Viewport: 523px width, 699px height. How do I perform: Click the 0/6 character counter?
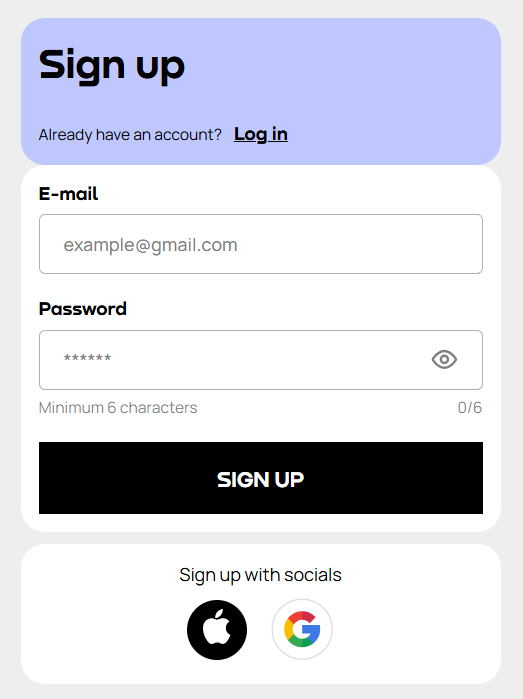pyautogui.click(x=469, y=407)
